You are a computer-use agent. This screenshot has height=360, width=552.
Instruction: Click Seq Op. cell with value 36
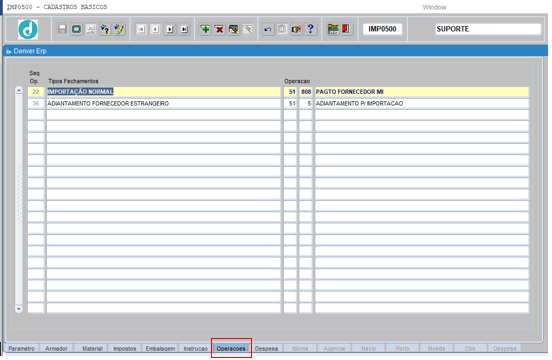[x=36, y=103]
